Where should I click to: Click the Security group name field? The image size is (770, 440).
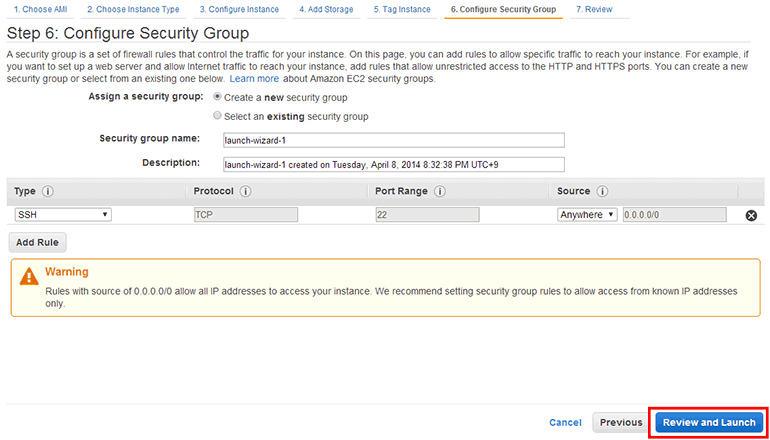tap(393, 140)
